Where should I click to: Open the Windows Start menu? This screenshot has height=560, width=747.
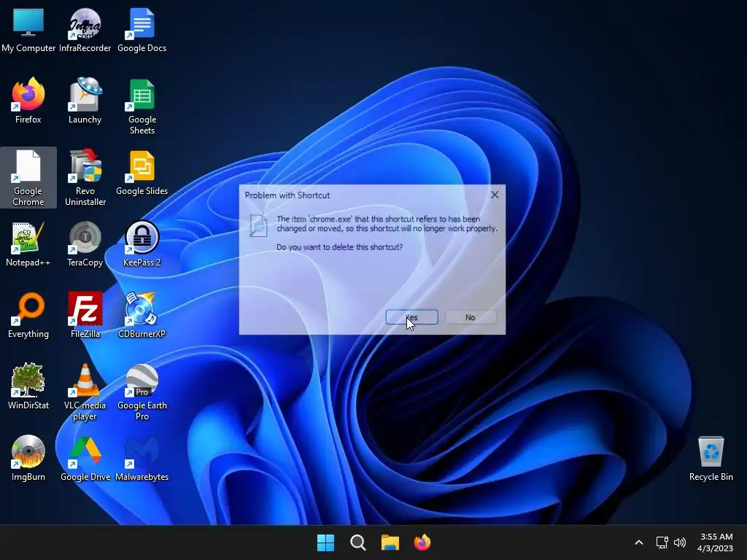point(326,542)
